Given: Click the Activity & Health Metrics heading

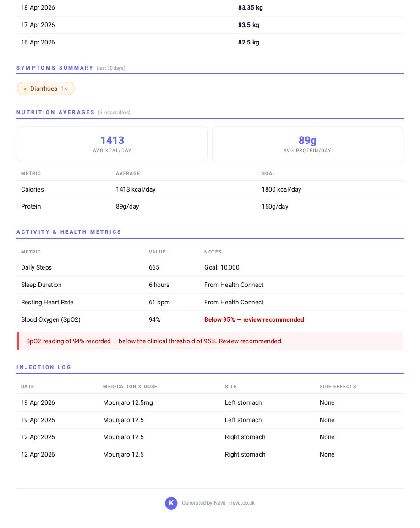Looking at the screenshot, I should tap(69, 232).
